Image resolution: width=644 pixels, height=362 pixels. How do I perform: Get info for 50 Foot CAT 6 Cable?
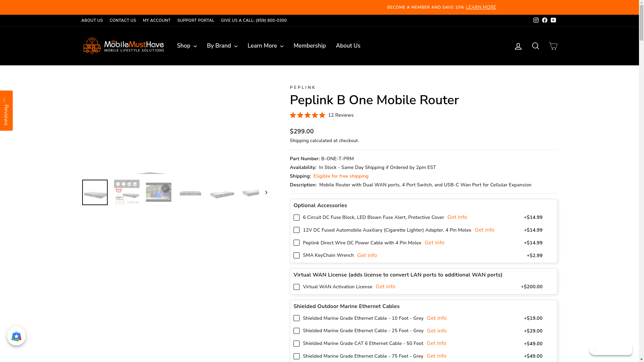[x=436, y=343]
